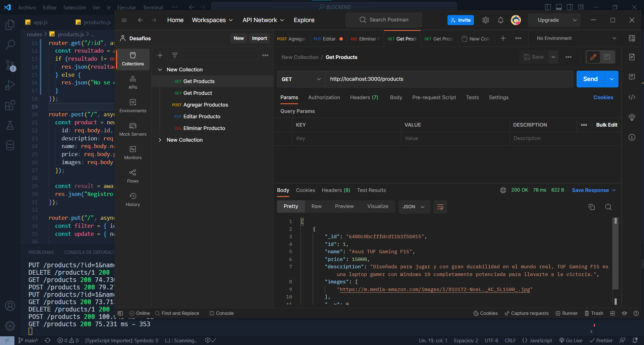Screen dimensions: 644x345
Task: Open VS Code Extensions view
Action: [x=10, y=106]
